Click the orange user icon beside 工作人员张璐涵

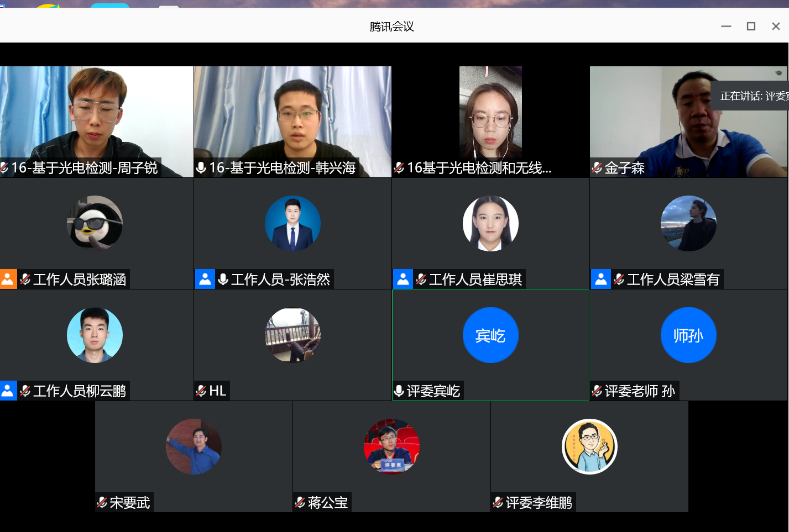[x=8, y=279]
